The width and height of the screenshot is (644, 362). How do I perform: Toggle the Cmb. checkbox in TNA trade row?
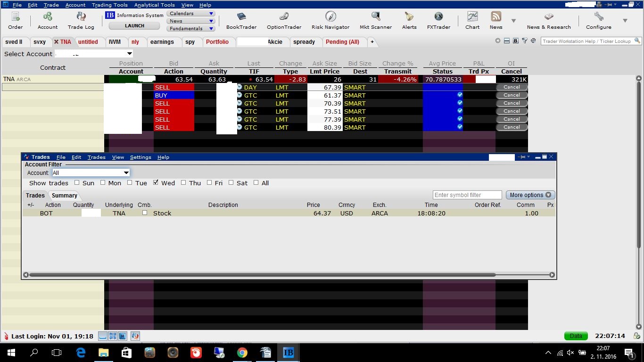(145, 213)
